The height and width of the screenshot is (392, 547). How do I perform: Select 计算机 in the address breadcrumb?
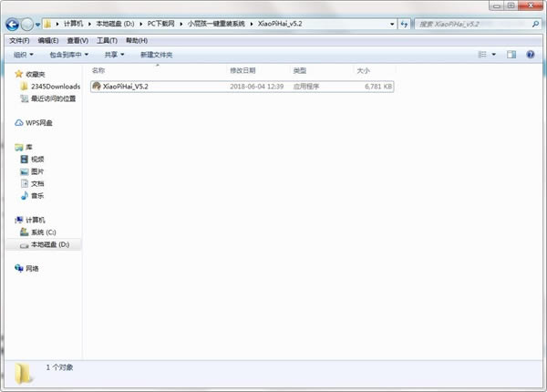73,24
